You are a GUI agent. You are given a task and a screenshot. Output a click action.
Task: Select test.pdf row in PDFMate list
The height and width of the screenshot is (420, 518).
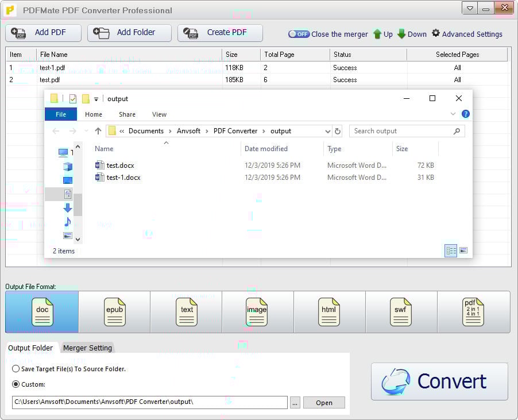(x=257, y=80)
